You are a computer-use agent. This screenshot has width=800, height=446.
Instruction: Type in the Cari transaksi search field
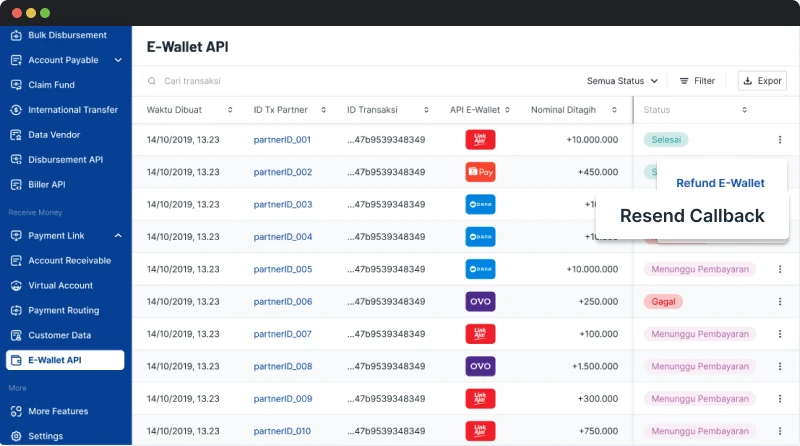[350, 81]
